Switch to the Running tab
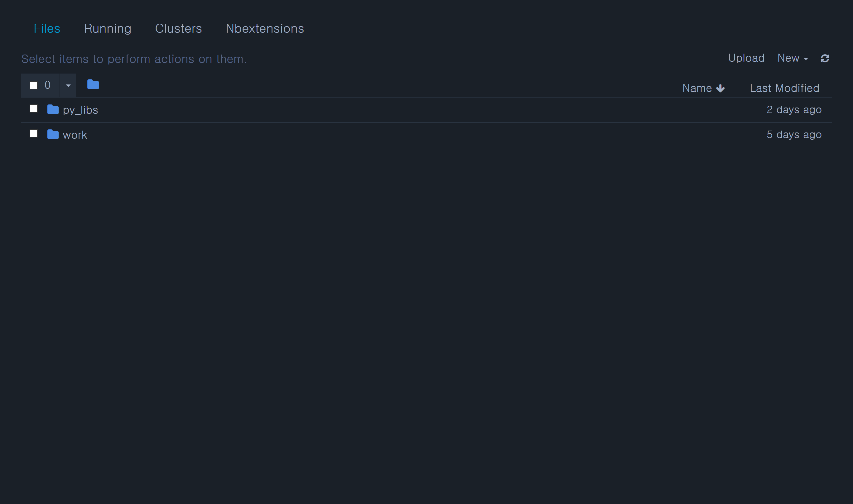 click(108, 29)
